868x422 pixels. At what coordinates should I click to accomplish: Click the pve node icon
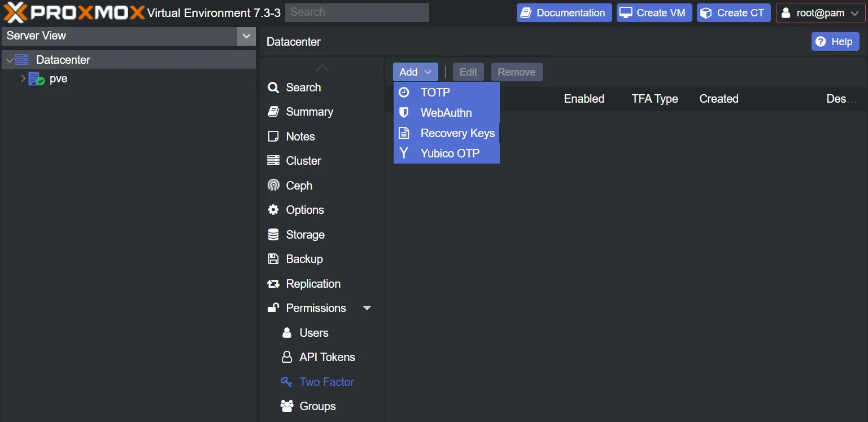pyautogui.click(x=37, y=79)
